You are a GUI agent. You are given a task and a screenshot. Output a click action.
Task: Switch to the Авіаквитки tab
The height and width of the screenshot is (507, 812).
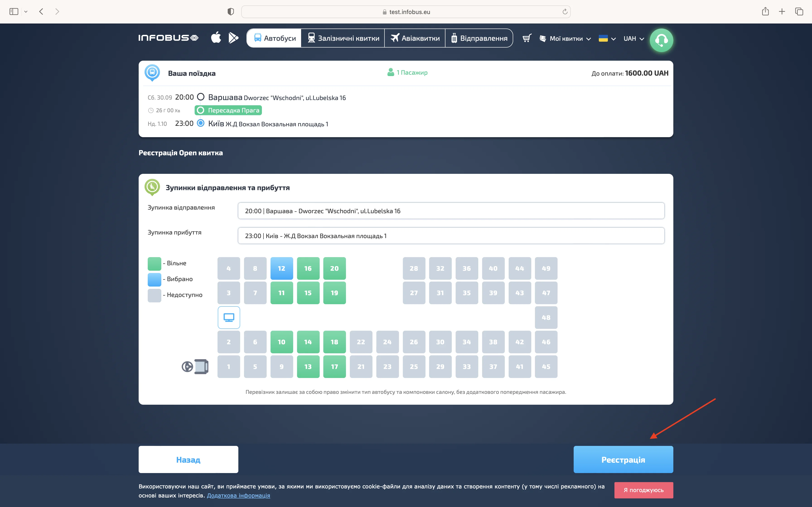coord(415,38)
